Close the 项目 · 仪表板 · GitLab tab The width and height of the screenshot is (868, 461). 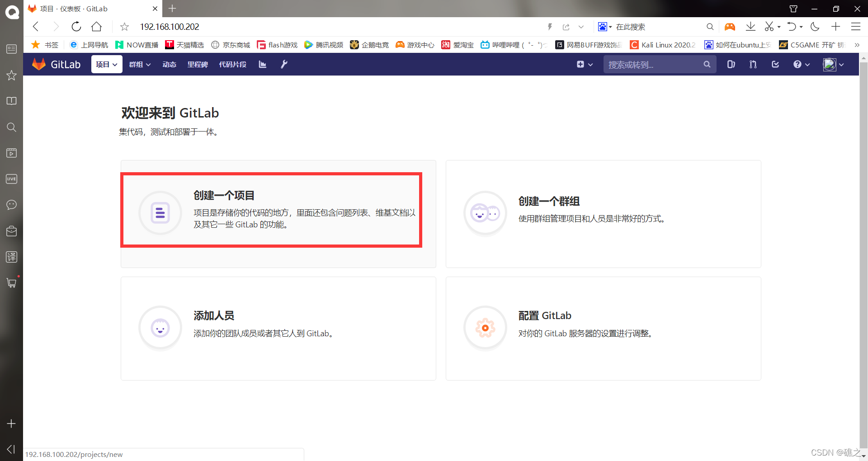pos(155,9)
